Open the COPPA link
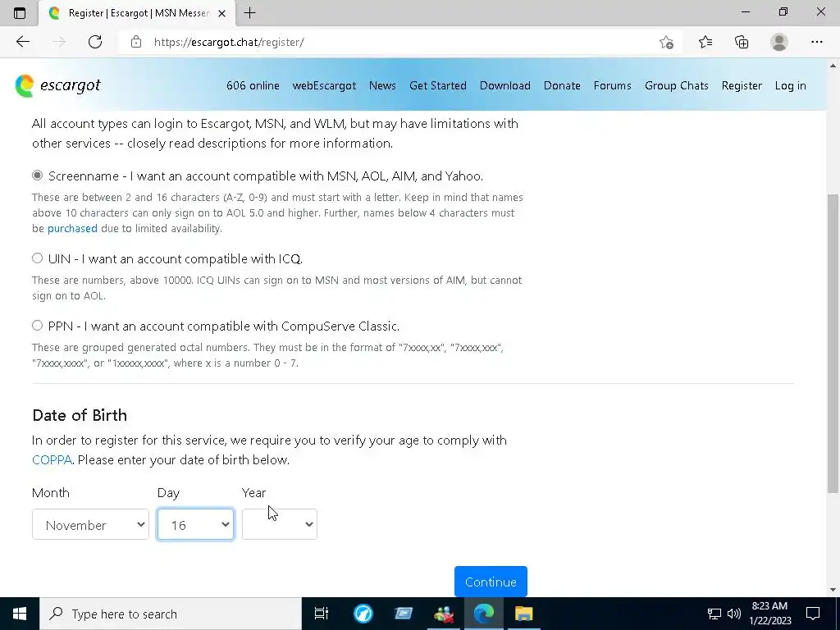840x630 pixels. pos(52,459)
